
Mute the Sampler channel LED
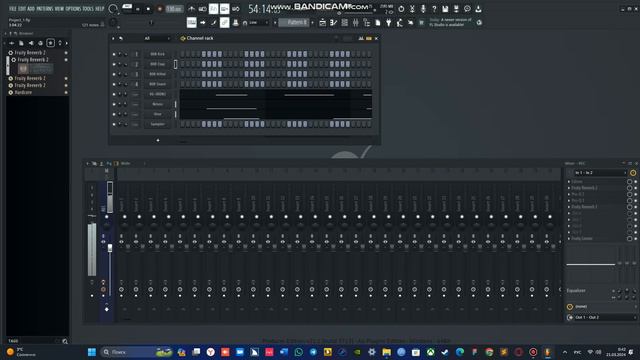(114, 124)
